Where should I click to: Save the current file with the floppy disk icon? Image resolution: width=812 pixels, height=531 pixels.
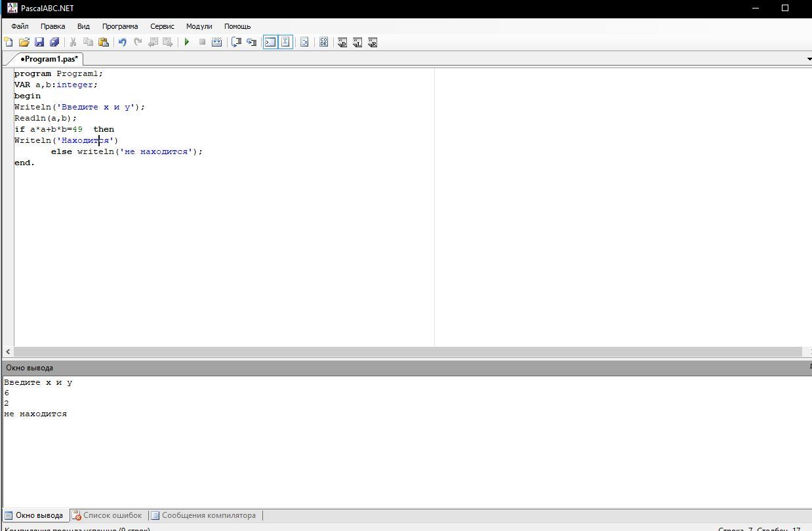click(39, 42)
